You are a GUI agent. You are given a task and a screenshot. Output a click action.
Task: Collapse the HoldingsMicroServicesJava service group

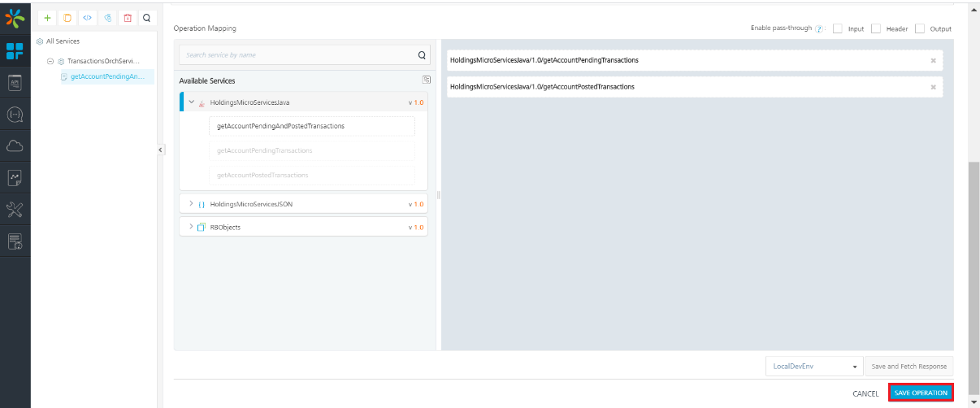[191, 102]
